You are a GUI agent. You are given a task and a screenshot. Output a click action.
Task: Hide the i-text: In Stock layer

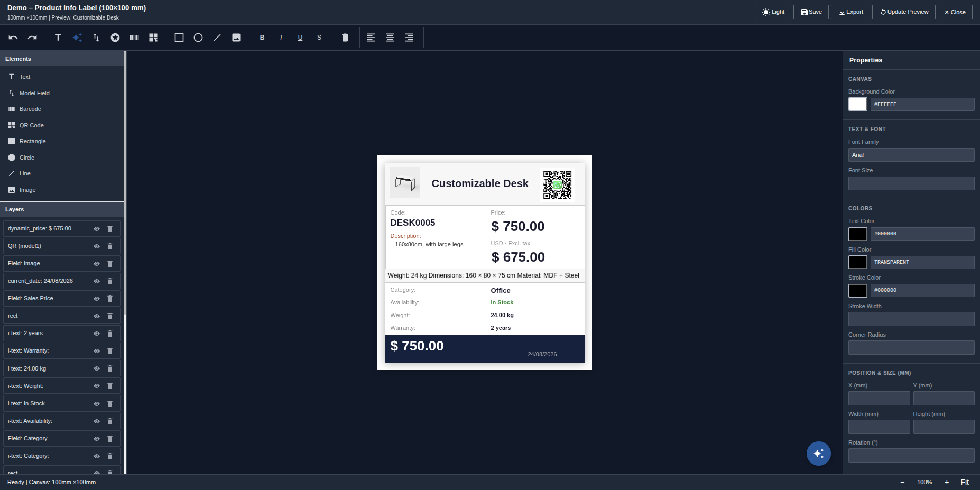[97, 404]
